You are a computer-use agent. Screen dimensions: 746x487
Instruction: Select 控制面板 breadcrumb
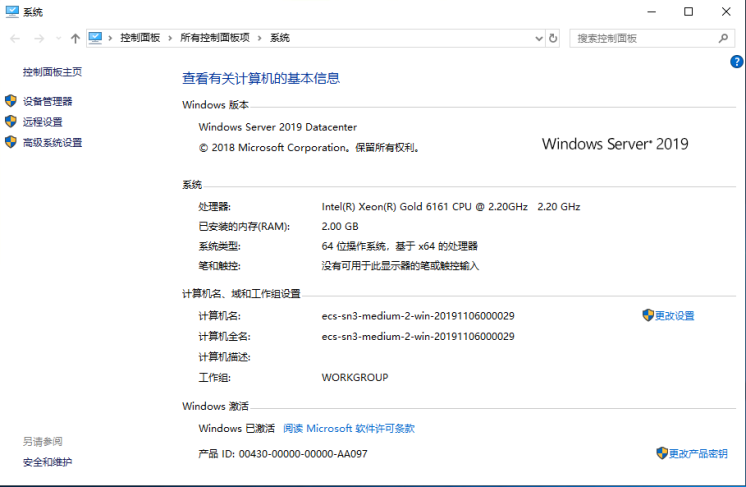140,38
